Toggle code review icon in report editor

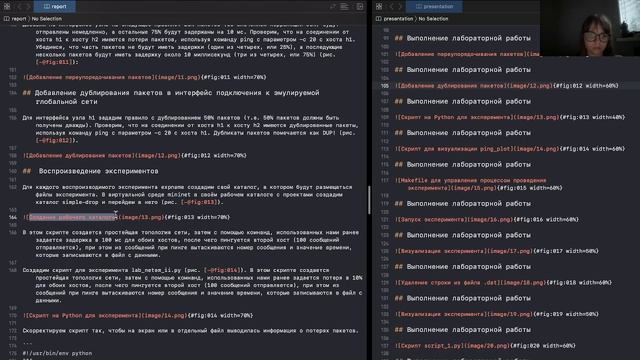pyautogui.click(x=333, y=6)
